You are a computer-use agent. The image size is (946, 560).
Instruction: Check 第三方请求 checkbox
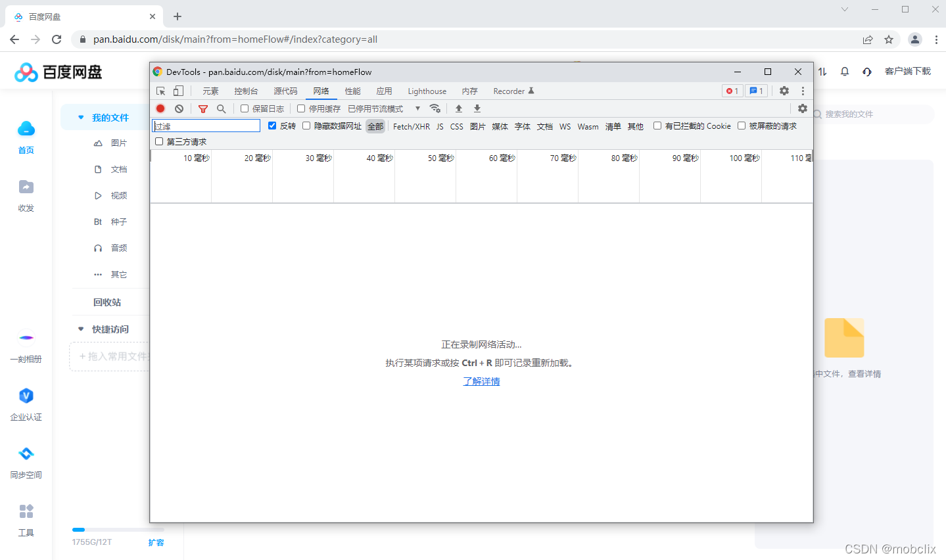pyautogui.click(x=159, y=141)
